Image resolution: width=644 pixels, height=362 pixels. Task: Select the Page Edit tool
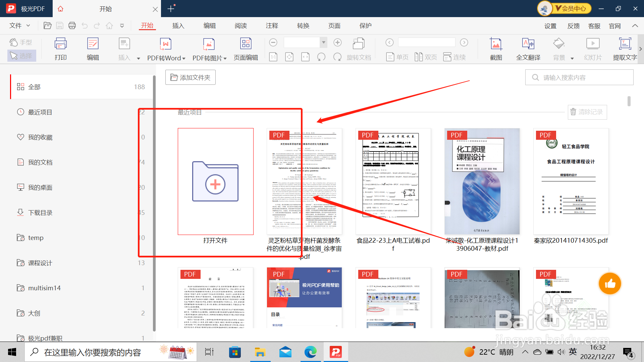click(x=246, y=44)
